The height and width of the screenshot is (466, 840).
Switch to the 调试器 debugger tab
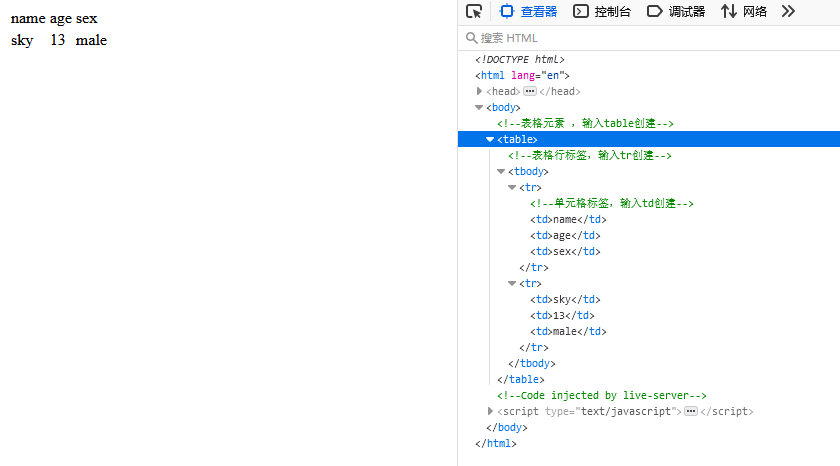(676, 11)
